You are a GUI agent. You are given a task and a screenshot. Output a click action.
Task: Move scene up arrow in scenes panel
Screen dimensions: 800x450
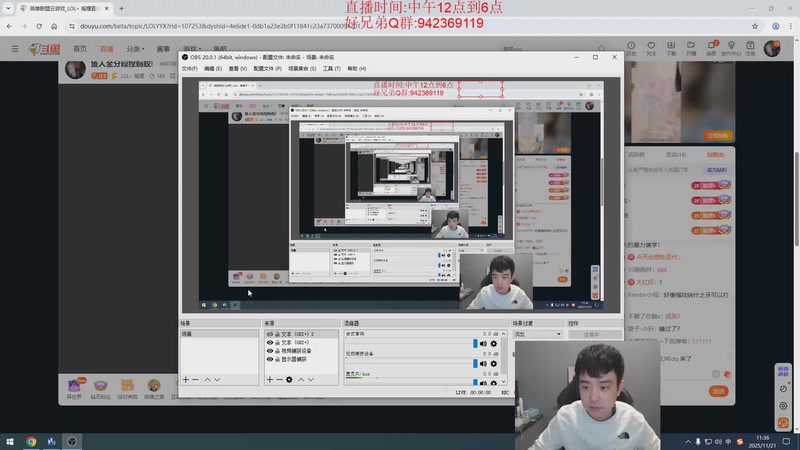[207, 380]
